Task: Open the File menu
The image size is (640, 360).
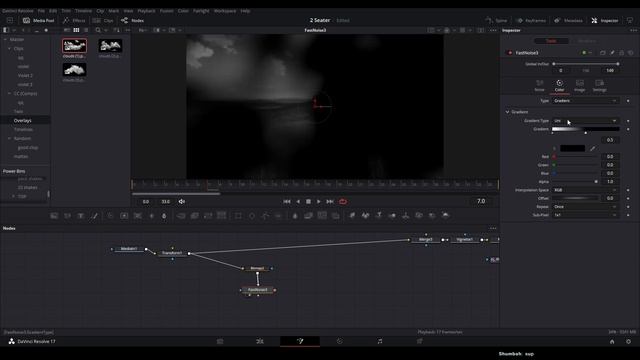Action: [x=41, y=11]
